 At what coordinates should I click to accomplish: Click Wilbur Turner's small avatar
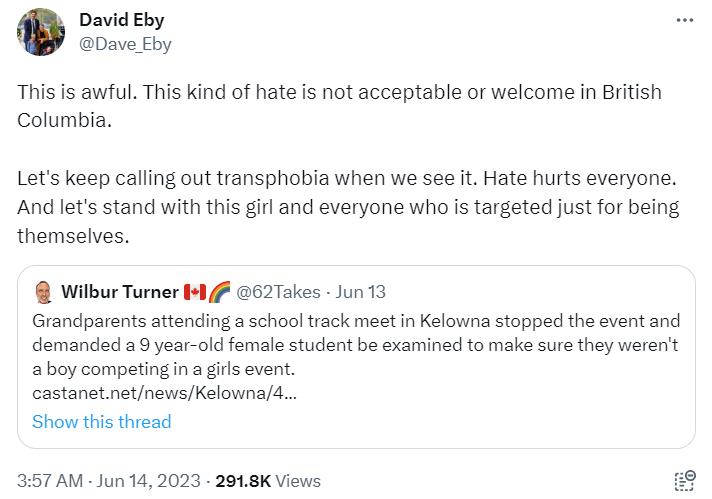click(43, 293)
